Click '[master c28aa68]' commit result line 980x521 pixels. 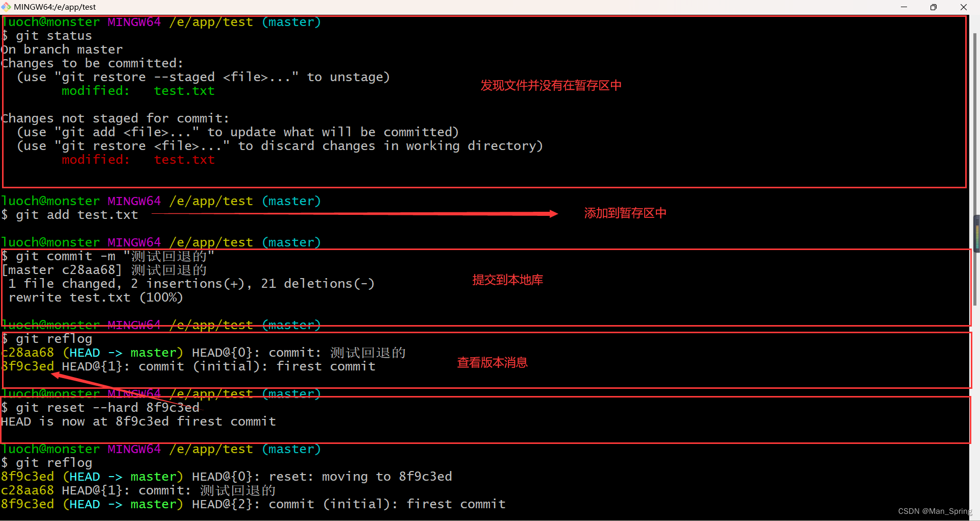click(x=104, y=270)
